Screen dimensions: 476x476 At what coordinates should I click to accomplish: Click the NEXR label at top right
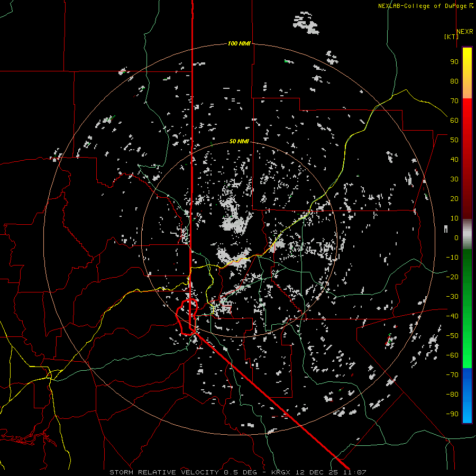[465, 31]
